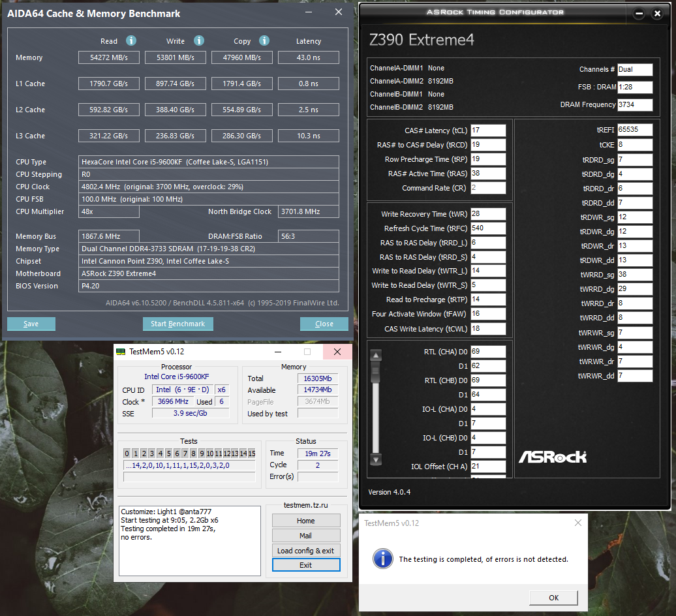Image resolution: width=676 pixels, height=616 pixels.
Task: Click North Bridge Clock value 3701.8 MHz
Action: (x=308, y=211)
